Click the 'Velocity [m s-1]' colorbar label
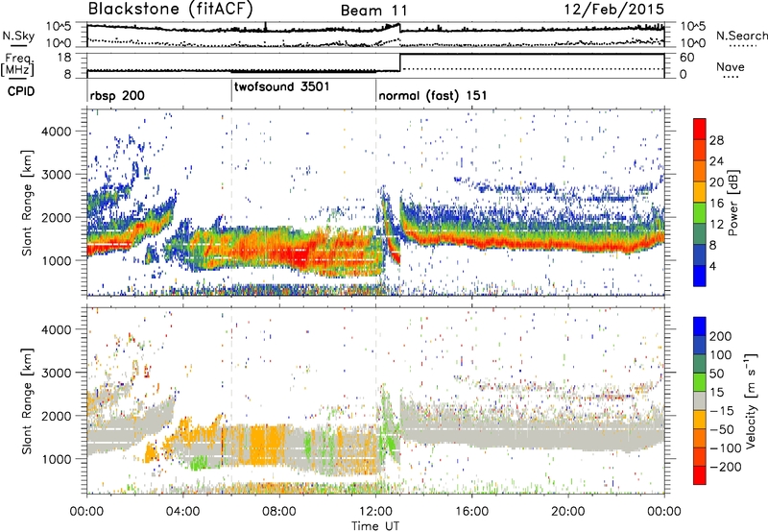 click(x=751, y=400)
